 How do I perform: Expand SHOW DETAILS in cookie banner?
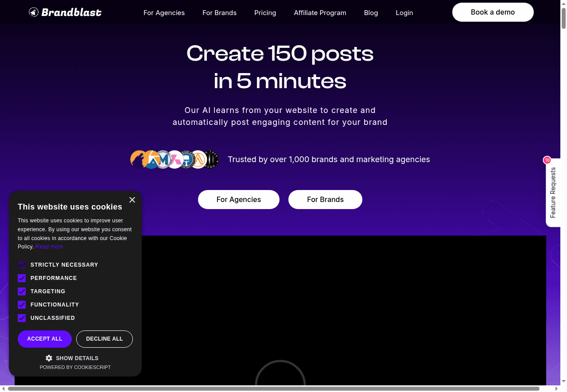click(x=77, y=358)
